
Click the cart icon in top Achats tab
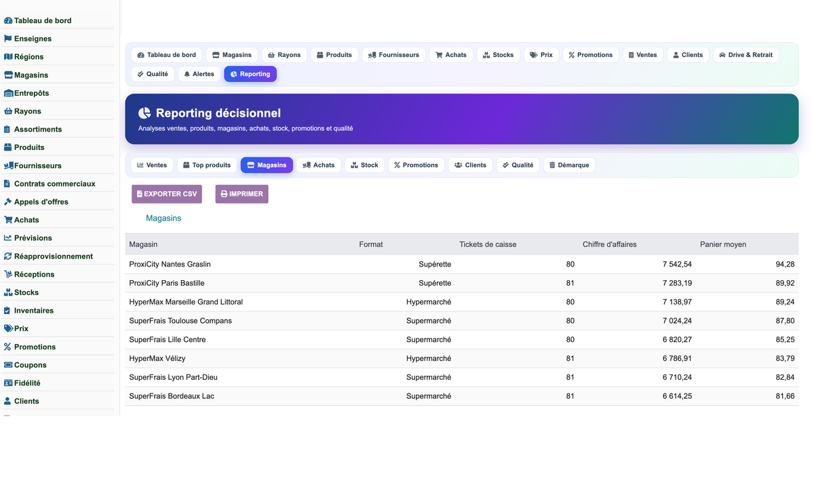439,55
